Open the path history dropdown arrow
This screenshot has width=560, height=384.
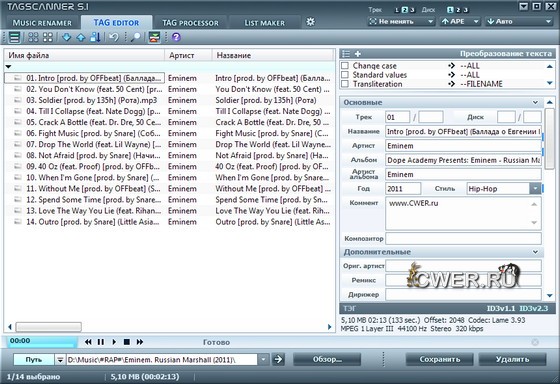point(263,359)
